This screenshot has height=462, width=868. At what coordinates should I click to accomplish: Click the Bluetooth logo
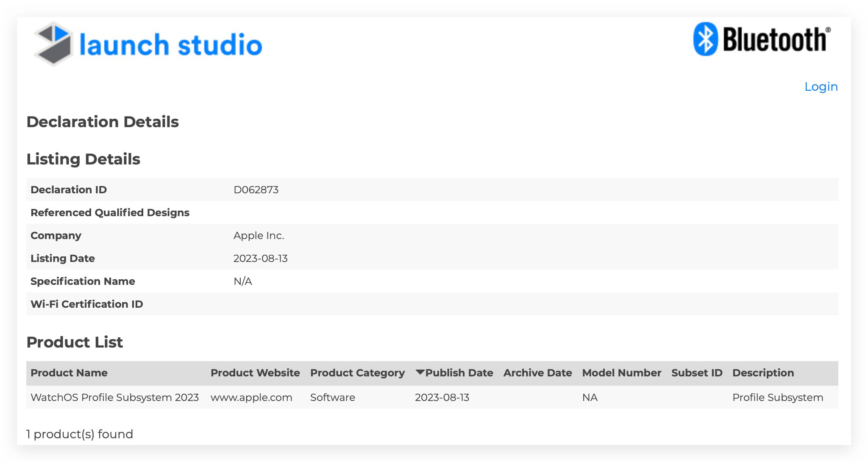(x=762, y=39)
